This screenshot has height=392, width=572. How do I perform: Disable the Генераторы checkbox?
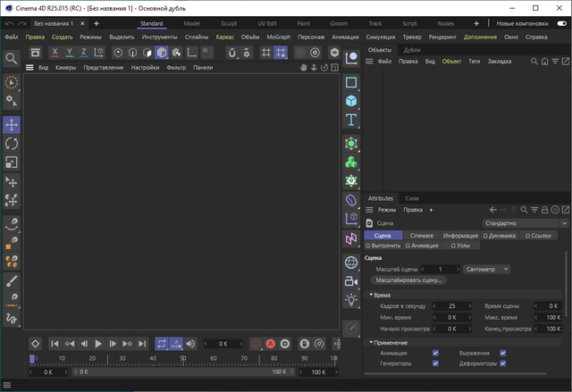click(435, 363)
